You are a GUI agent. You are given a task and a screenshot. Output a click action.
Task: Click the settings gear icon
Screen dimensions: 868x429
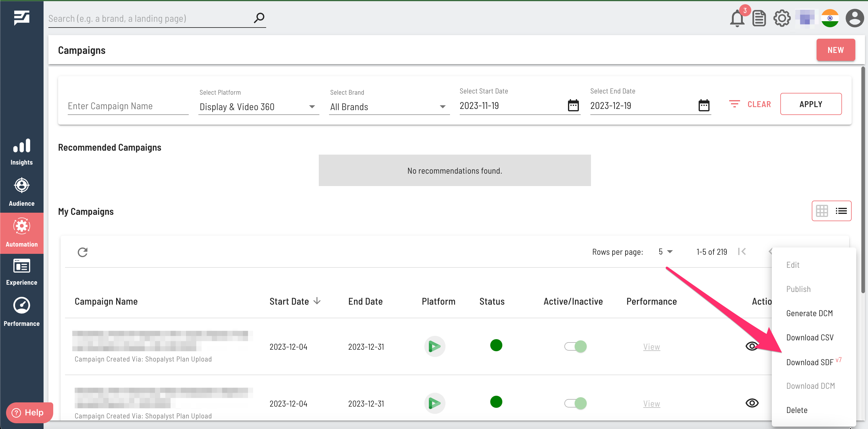782,18
